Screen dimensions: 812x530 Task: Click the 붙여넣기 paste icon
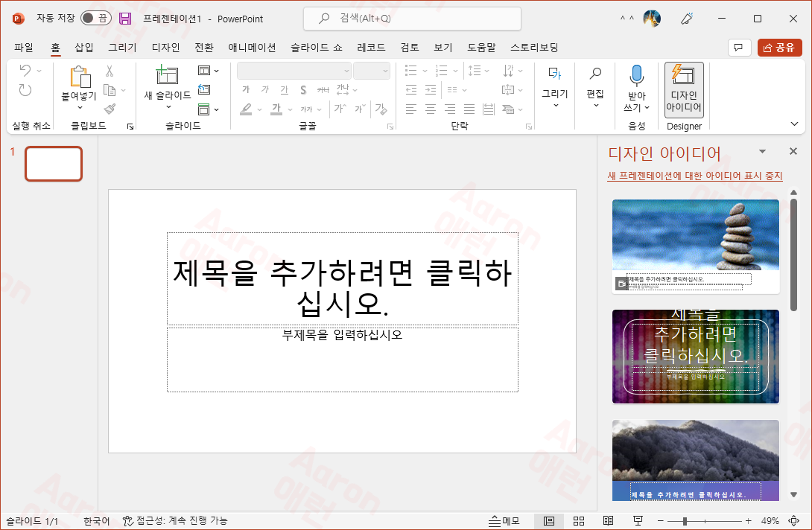[x=80, y=77]
